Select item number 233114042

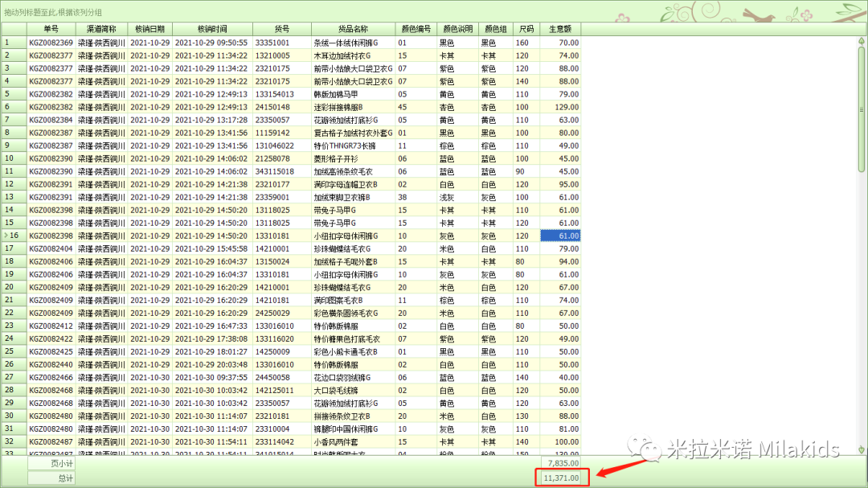[x=282, y=442]
